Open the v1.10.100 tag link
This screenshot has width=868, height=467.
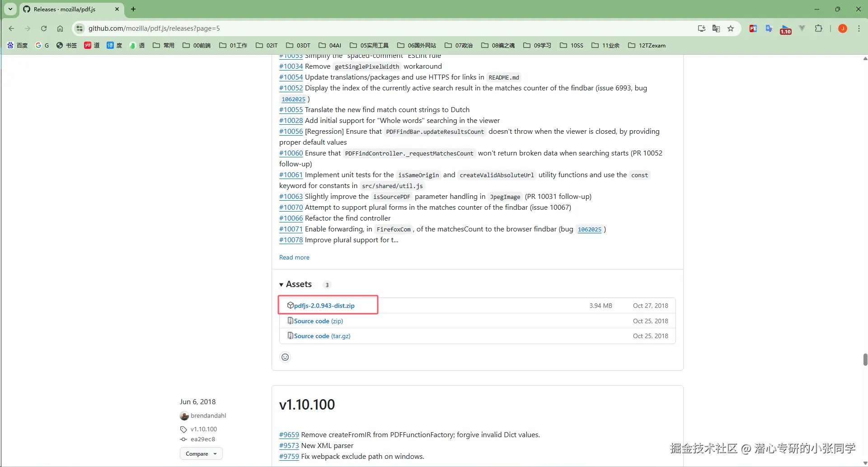(x=204, y=429)
